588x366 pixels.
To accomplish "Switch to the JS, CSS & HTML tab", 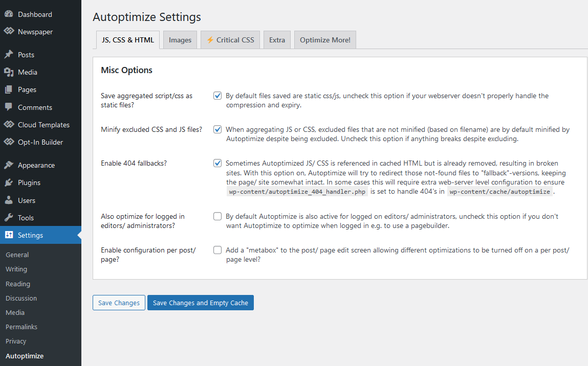I will coord(128,40).
